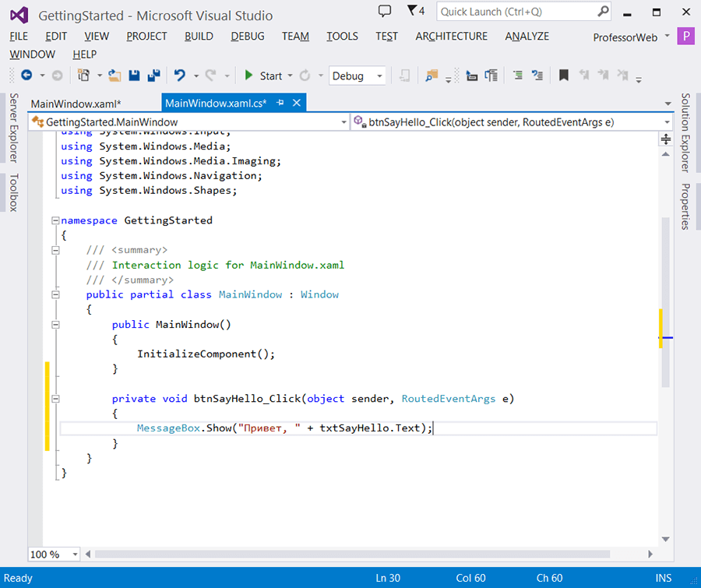This screenshot has width=701, height=588.
Task: Collapse the MainWindow class outlining block
Action: [x=55, y=294]
